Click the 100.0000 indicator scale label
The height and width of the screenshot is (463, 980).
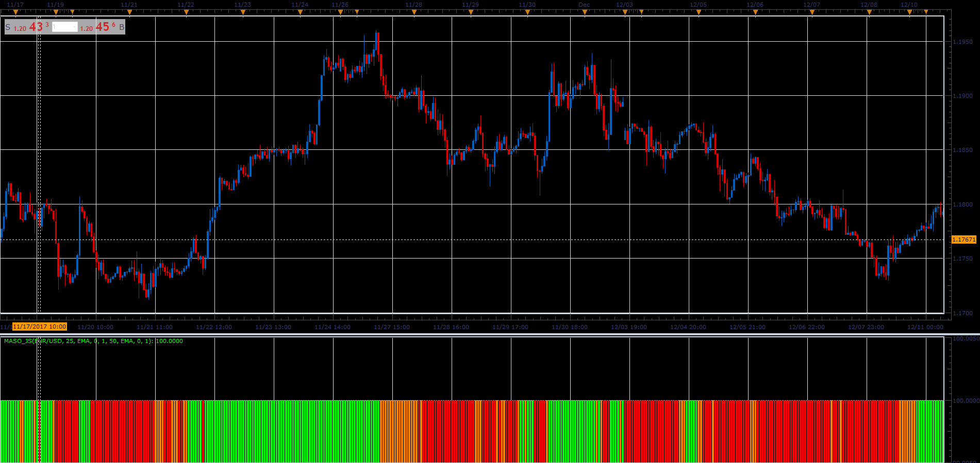coord(966,400)
